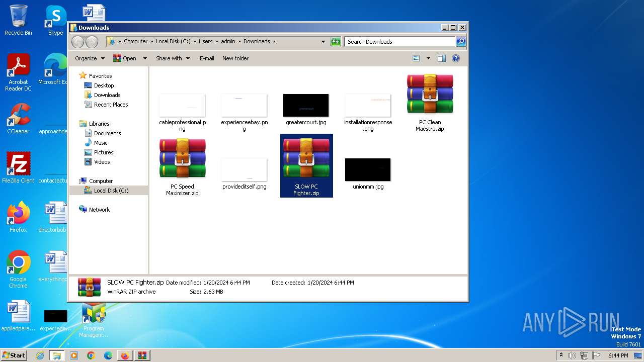Select the appliedpare Word document on the desktop
This screenshot has height=362, width=644.
pyautogui.click(x=18, y=315)
